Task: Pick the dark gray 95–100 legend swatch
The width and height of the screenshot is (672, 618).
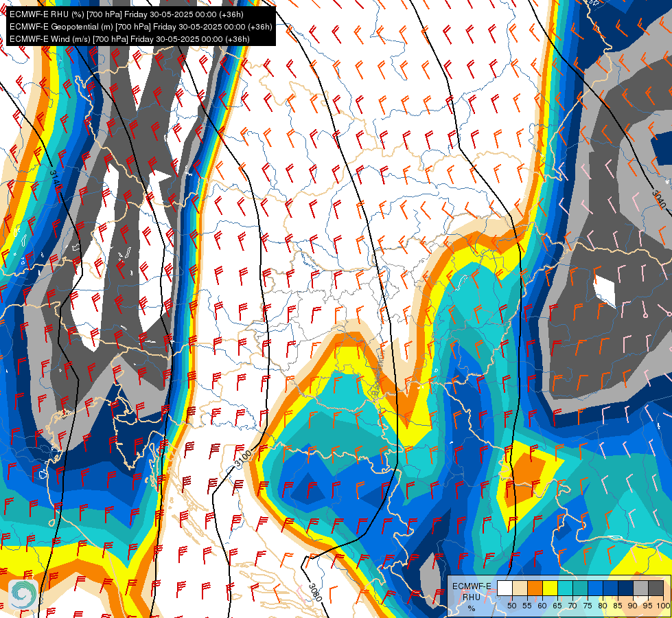Action: pyautogui.click(x=656, y=588)
